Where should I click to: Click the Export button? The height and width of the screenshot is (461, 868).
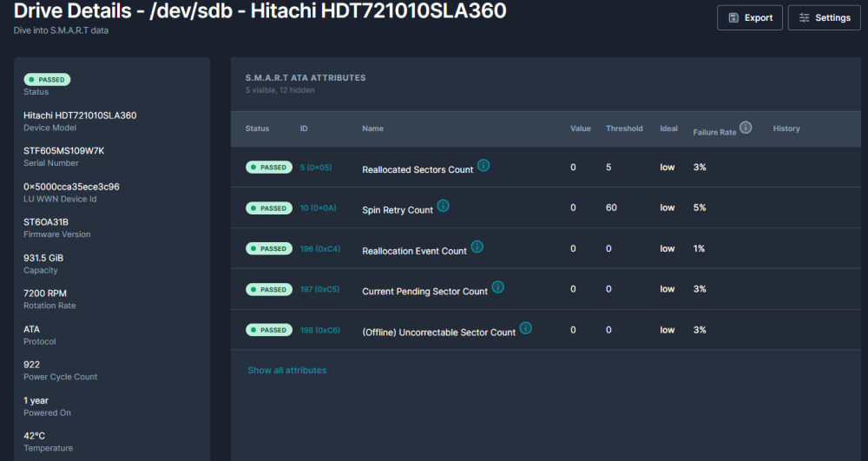pyautogui.click(x=750, y=17)
